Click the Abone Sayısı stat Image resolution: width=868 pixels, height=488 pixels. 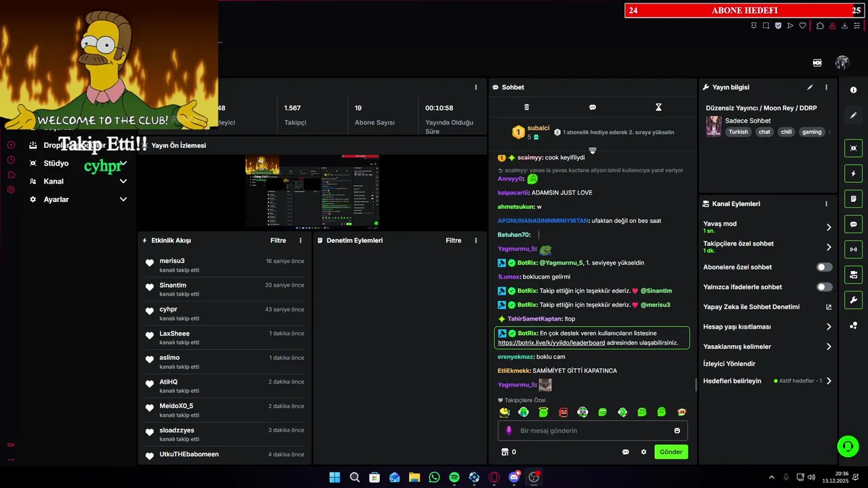[x=374, y=115]
